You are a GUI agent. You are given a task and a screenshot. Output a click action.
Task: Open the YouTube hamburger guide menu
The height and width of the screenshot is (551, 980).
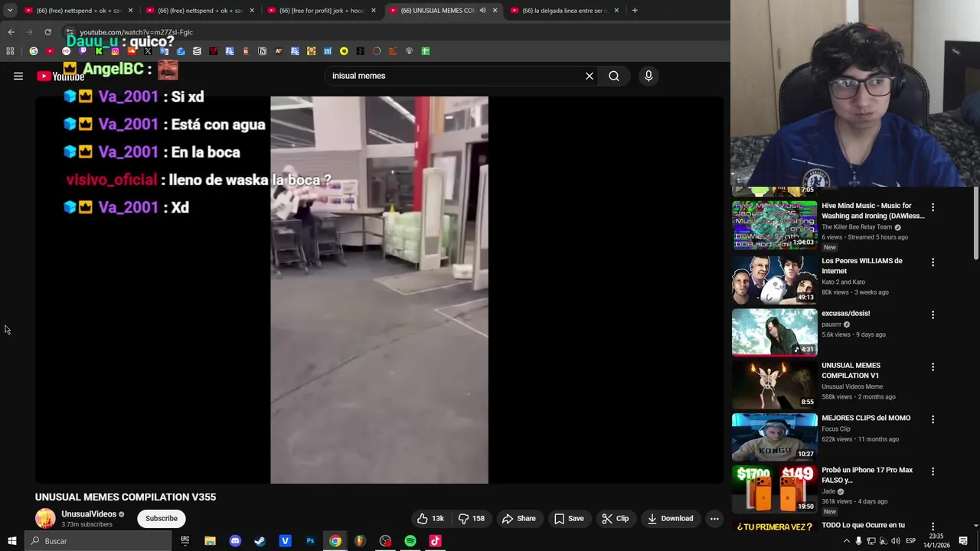18,76
